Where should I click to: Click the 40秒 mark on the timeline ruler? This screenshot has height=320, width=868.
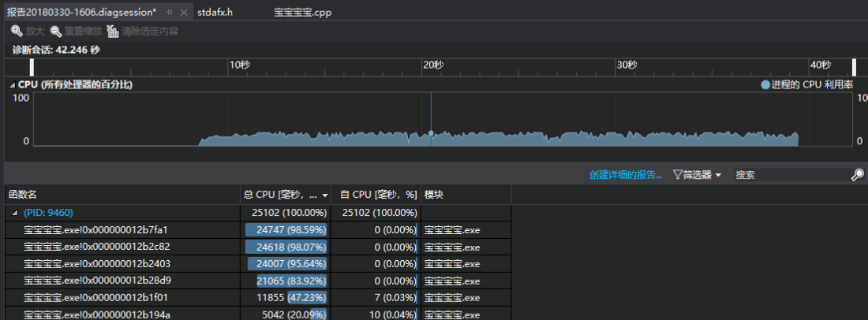821,65
